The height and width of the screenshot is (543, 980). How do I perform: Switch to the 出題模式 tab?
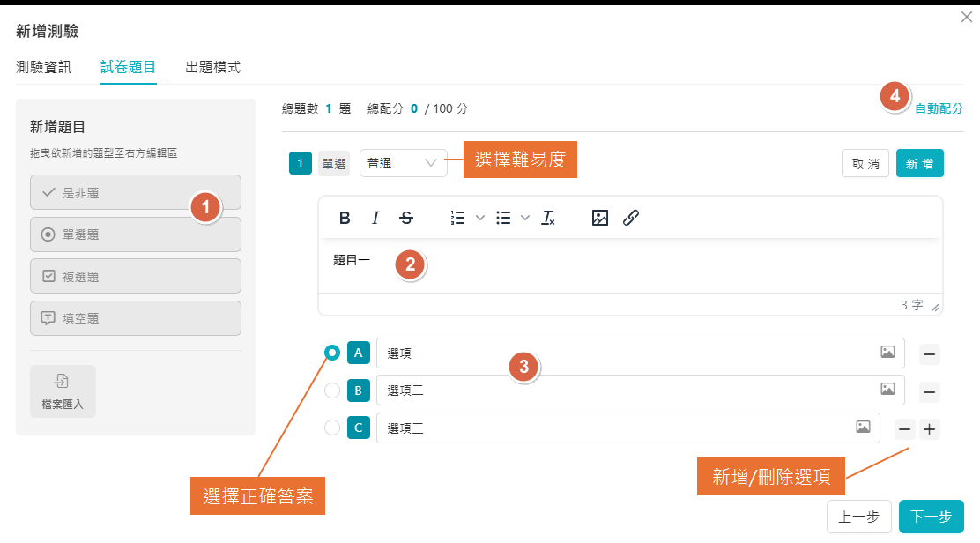[212, 67]
